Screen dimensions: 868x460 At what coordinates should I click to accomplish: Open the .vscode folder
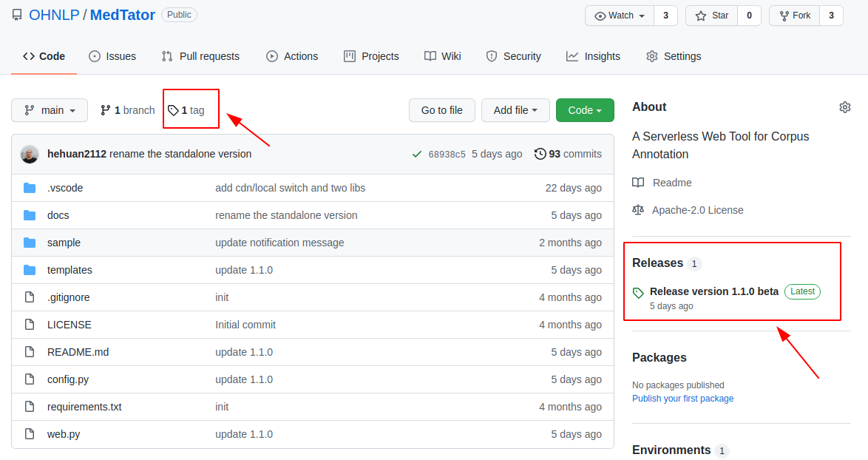[65, 188]
